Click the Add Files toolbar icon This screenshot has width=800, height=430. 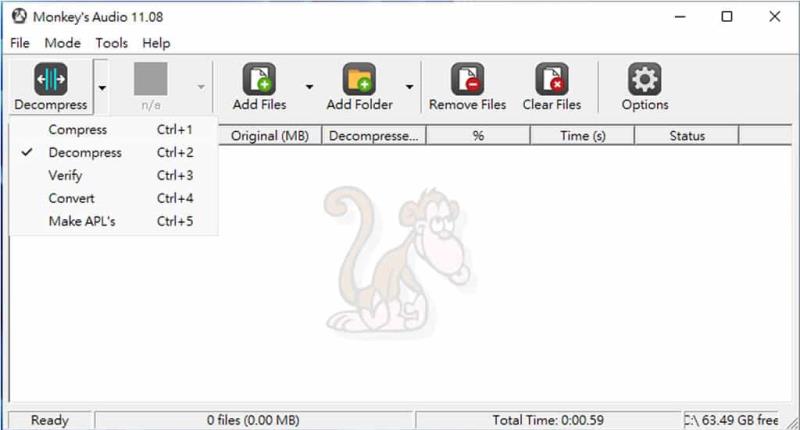[x=259, y=79]
